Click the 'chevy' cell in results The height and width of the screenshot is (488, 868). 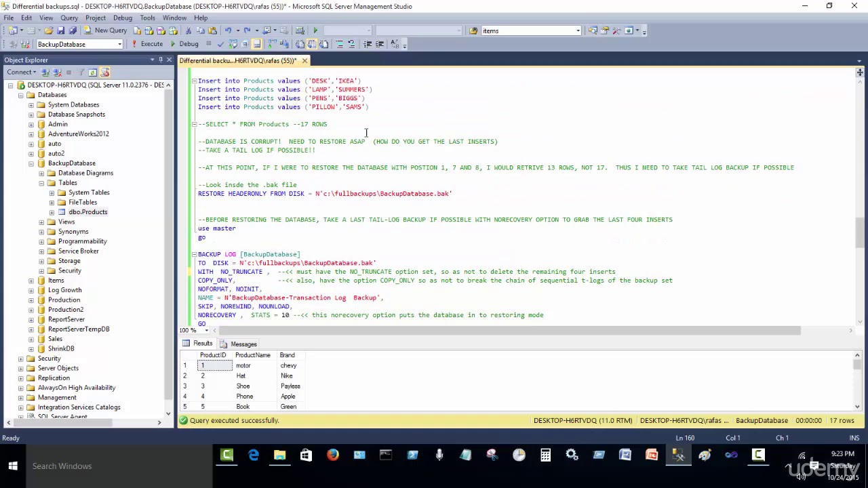coord(288,365)
